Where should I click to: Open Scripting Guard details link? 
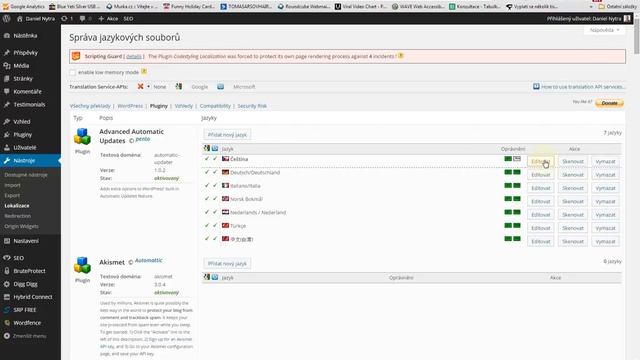[133, 56]
